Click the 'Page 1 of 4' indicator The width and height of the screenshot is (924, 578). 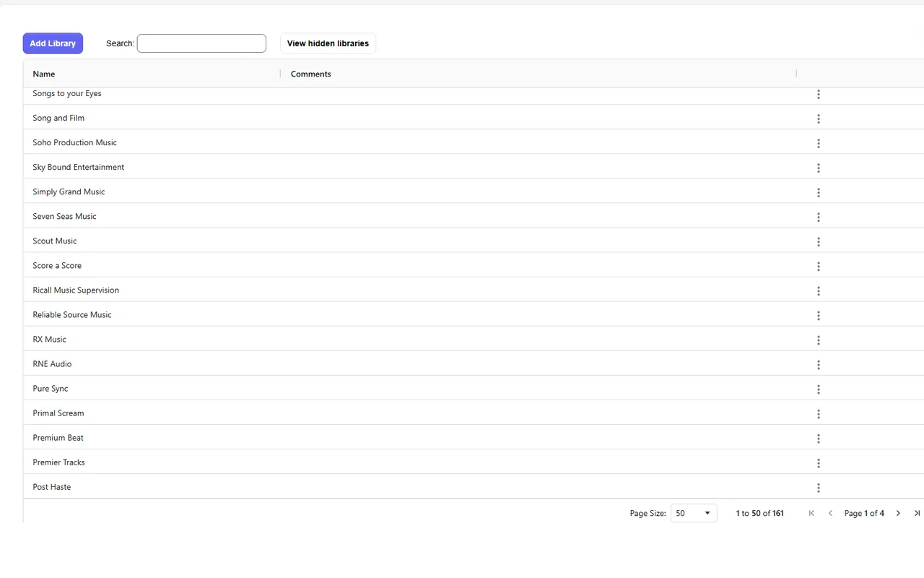864,513
